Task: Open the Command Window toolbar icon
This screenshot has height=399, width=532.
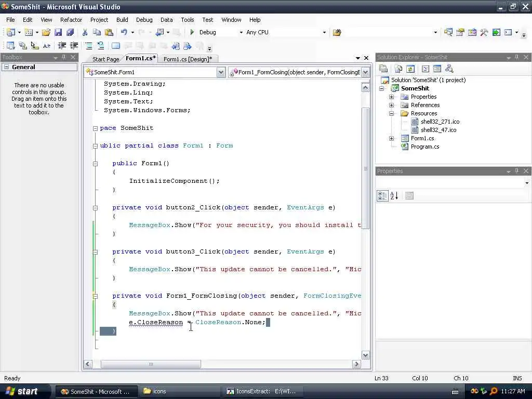Action: (x=508, y=32)
